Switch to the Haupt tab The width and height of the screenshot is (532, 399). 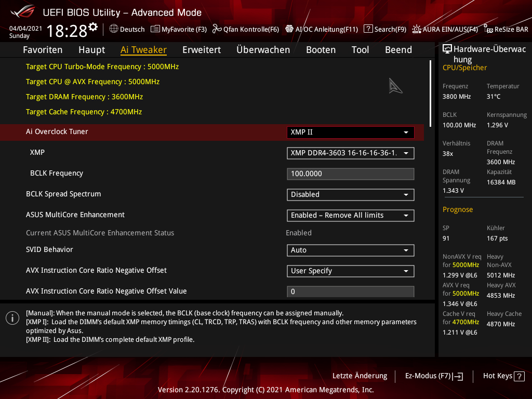[x=91, y=50]
